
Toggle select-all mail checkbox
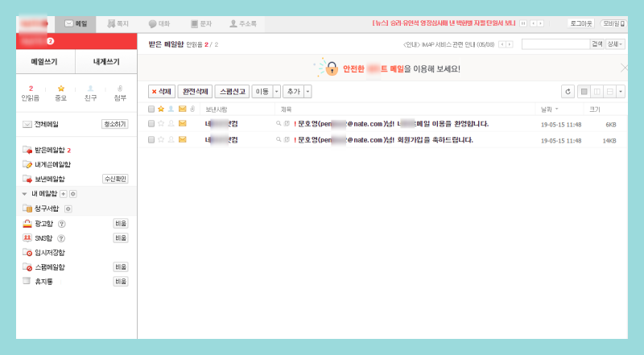point(151,109)
